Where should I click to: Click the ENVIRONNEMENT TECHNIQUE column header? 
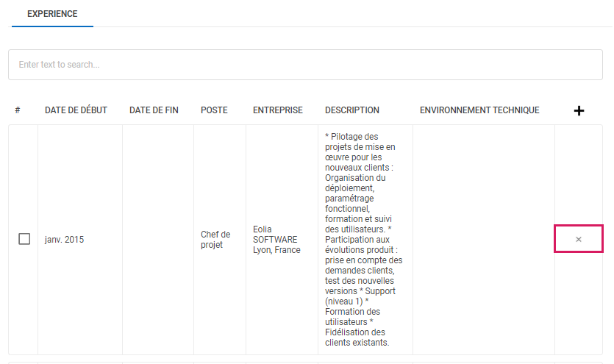(479, 110)
